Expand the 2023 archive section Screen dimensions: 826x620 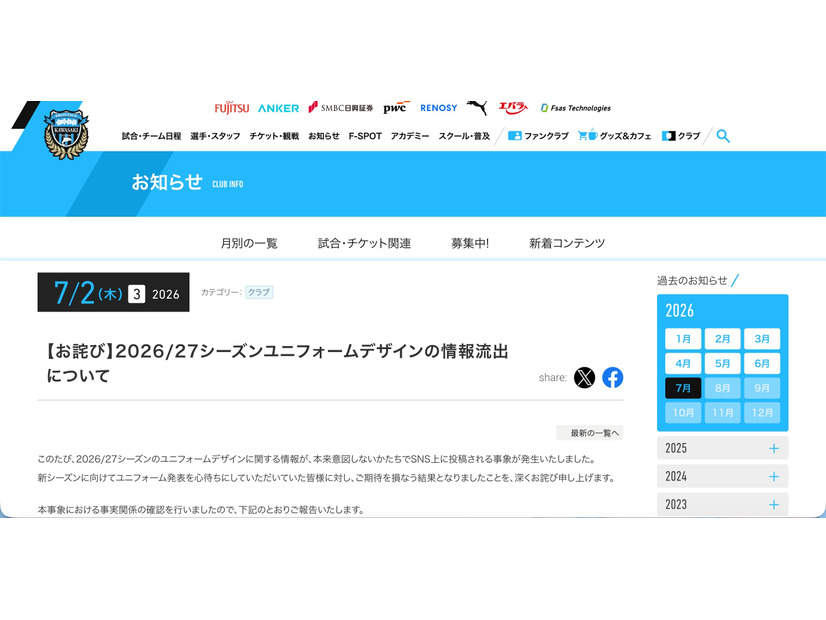723,505
